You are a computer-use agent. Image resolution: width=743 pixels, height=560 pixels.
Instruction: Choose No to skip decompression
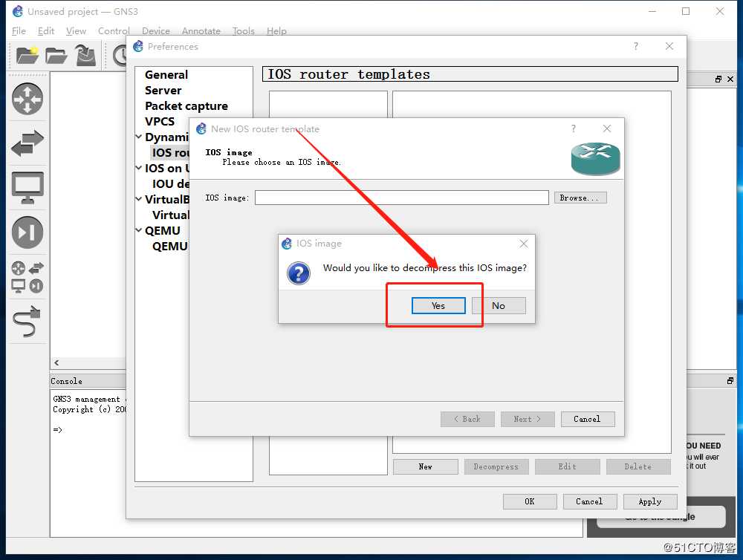(x=499, y=305)
